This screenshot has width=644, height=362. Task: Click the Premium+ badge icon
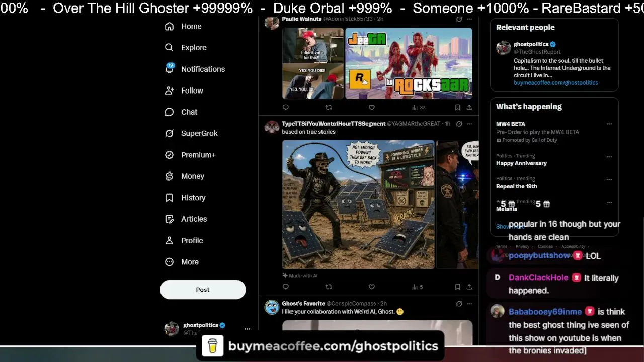[x=170, y=155]
